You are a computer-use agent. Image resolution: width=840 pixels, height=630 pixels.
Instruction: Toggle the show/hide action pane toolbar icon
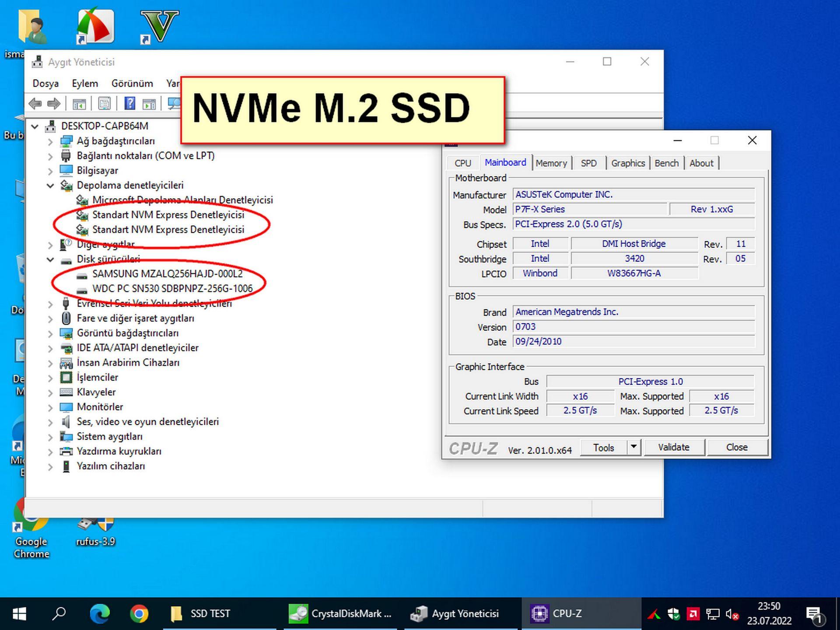pos(149,104)
